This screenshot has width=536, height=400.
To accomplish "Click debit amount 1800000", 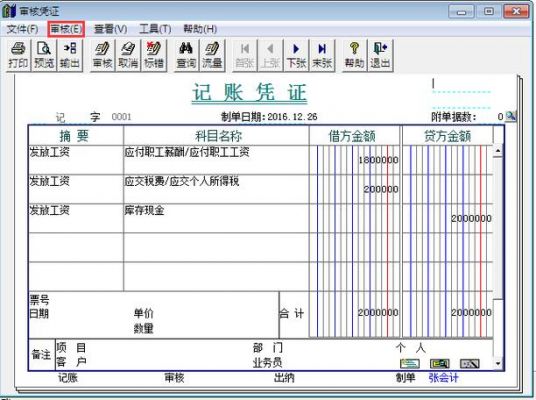I will 378,160.
